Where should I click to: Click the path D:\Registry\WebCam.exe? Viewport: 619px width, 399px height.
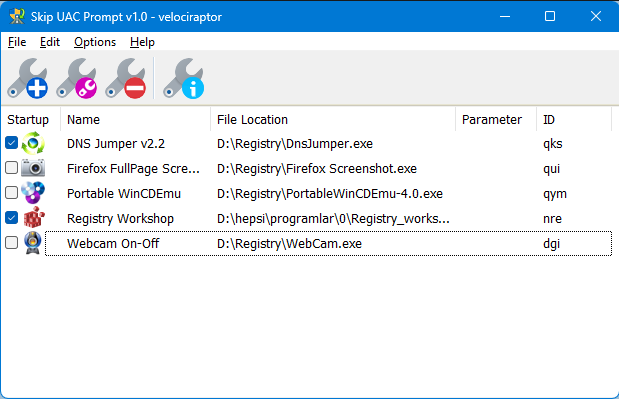point(289,244)
